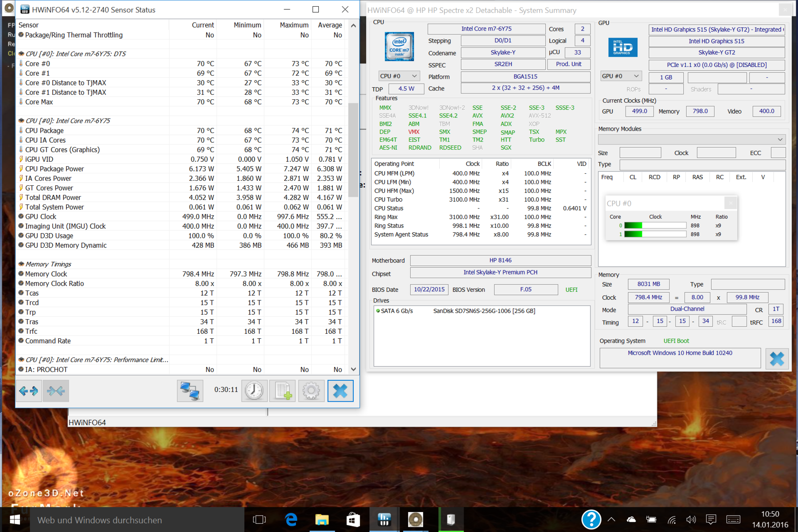Open Windows Start menu
Screen dimensions: 798x532
pos(15,520)
